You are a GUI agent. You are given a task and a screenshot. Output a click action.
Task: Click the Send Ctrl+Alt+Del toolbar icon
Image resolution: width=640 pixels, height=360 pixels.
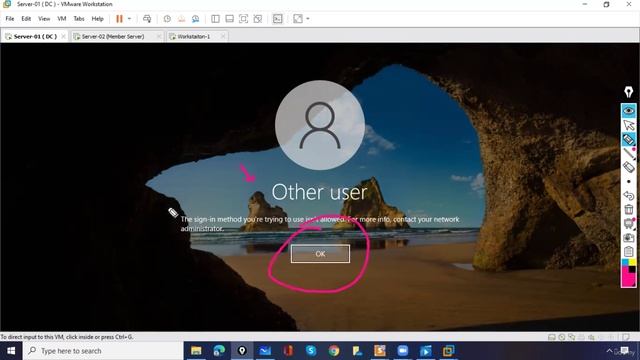(147, 19)
